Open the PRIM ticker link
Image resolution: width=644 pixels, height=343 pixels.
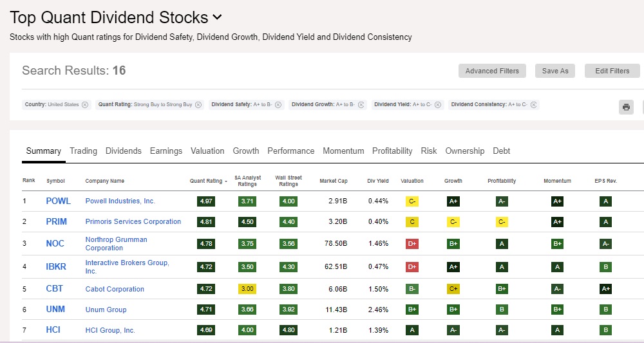pos(56,221)
